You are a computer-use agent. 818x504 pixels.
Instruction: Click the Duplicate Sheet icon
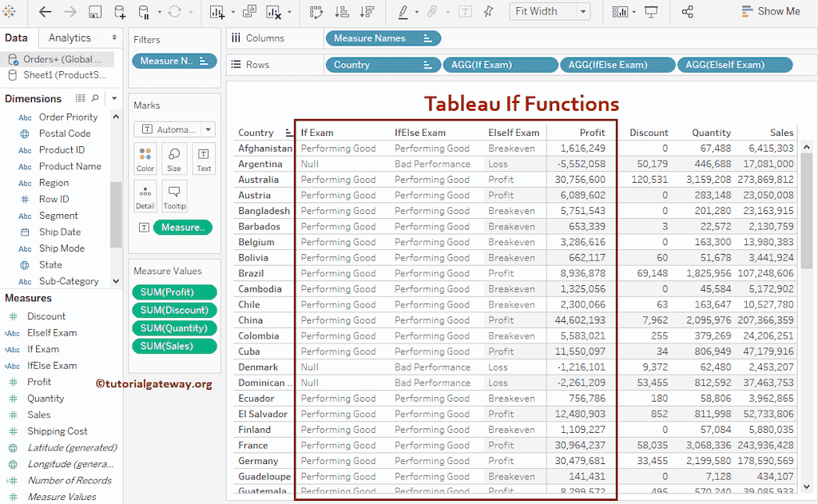coord(248,12)
